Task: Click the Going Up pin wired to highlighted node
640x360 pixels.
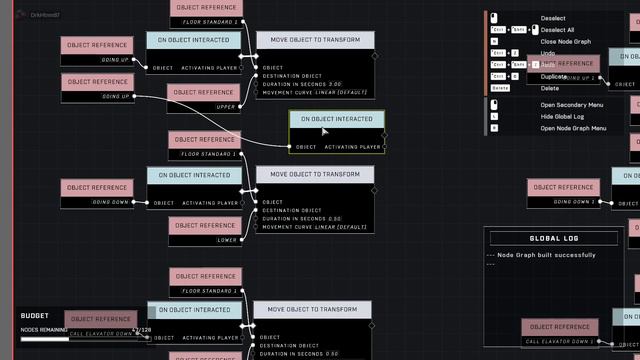Action: pos(134,96)
